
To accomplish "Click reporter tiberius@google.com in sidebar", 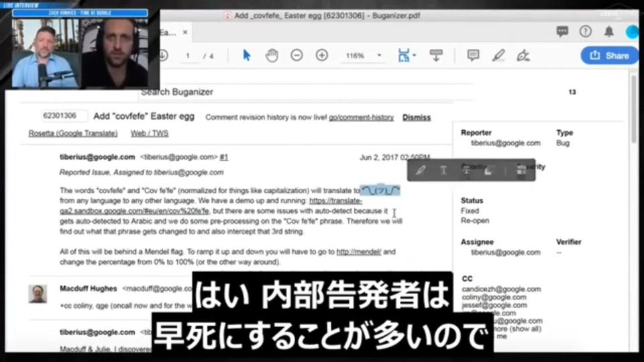I will click(506, 143).
